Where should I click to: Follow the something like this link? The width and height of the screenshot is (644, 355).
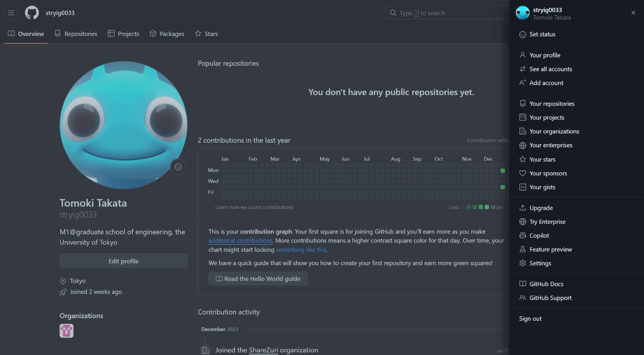click(x=301, y=250)
